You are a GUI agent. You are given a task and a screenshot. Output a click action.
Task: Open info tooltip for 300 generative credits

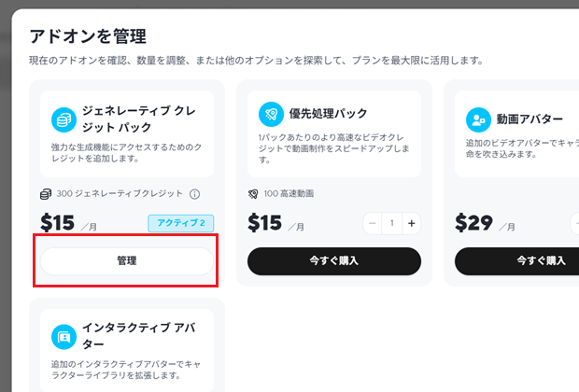(x=195, y=194)
